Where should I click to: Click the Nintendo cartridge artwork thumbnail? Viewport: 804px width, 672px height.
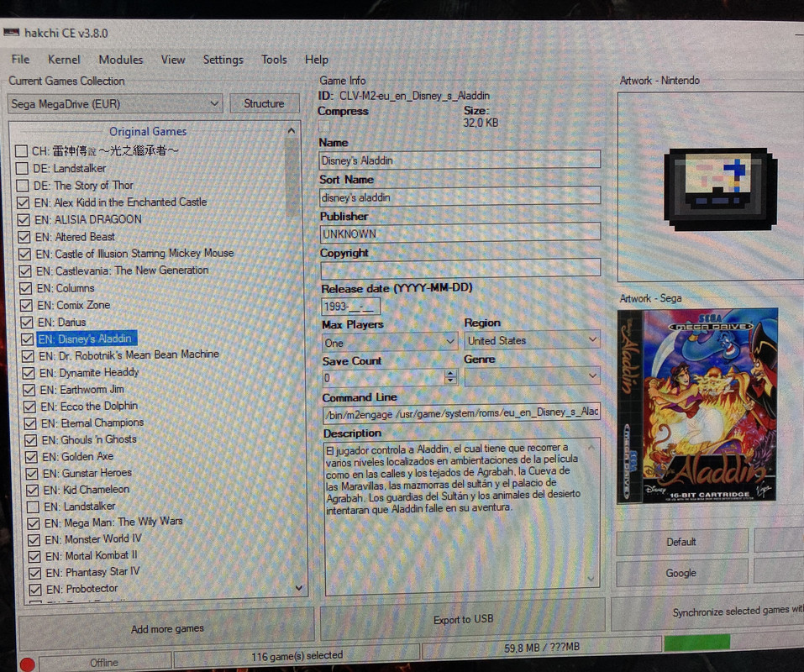(720, 189)
